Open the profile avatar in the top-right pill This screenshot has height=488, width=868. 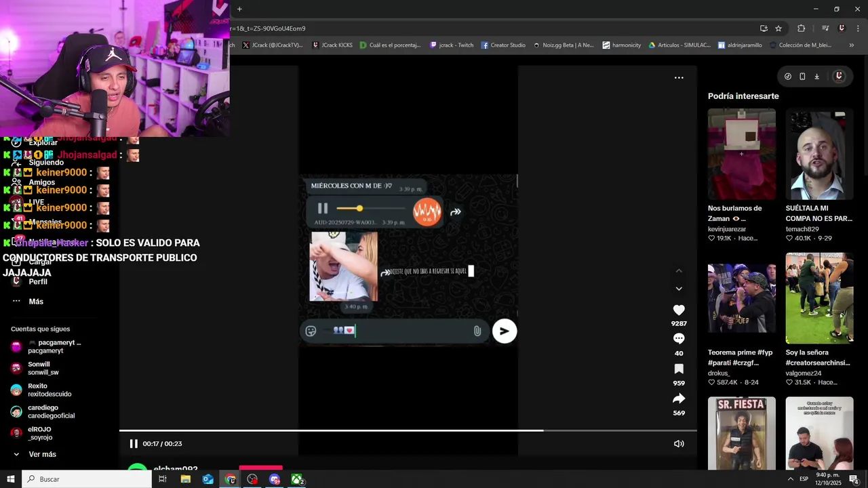839,77
